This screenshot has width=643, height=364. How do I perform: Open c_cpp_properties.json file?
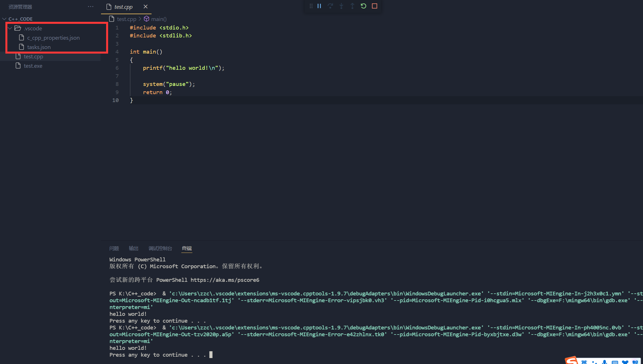(x=53, y=38)
